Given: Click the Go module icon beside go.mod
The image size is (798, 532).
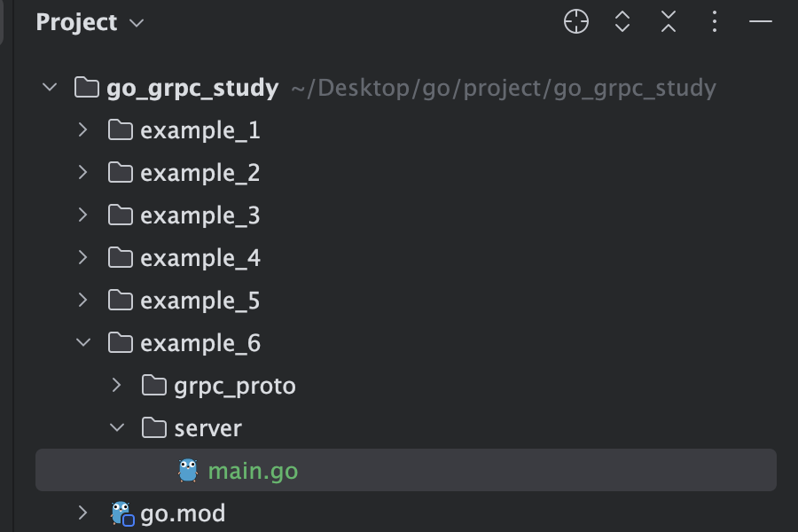Looking at the screenshot, I should coord(121,512).
